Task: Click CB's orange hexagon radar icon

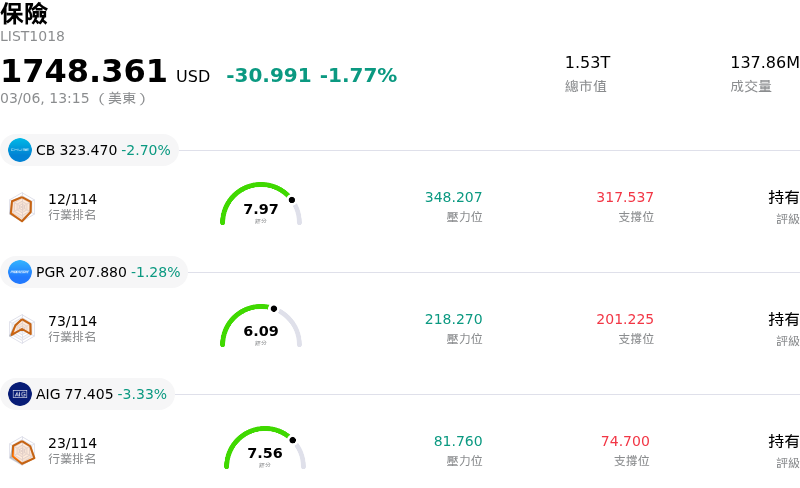Action: 21,207
